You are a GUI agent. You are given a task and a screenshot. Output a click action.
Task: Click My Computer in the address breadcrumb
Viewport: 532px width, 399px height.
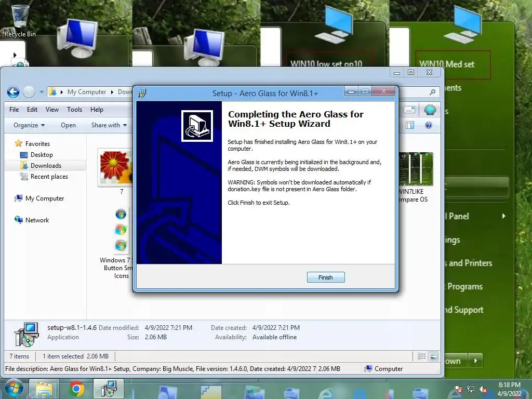pos(87,92)
